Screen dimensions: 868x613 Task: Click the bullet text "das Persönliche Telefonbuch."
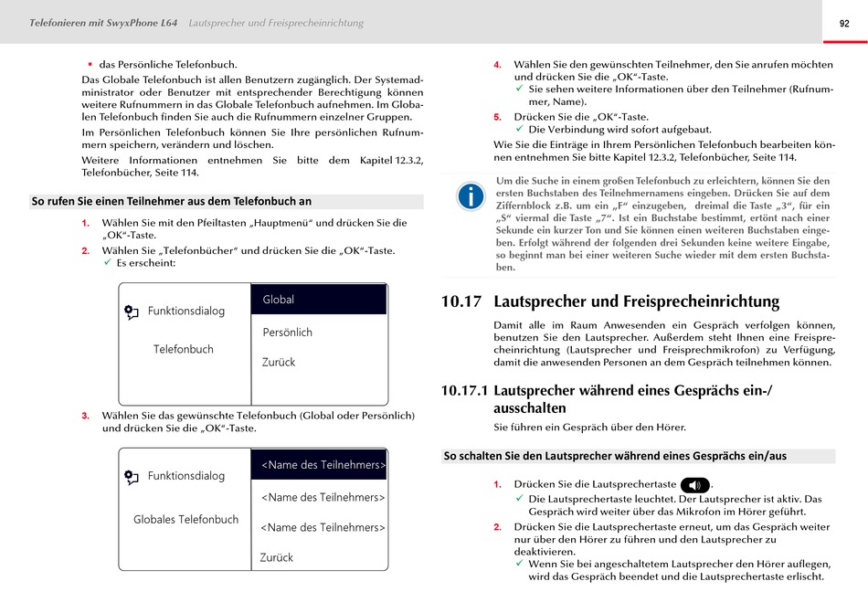click(168, 64)
